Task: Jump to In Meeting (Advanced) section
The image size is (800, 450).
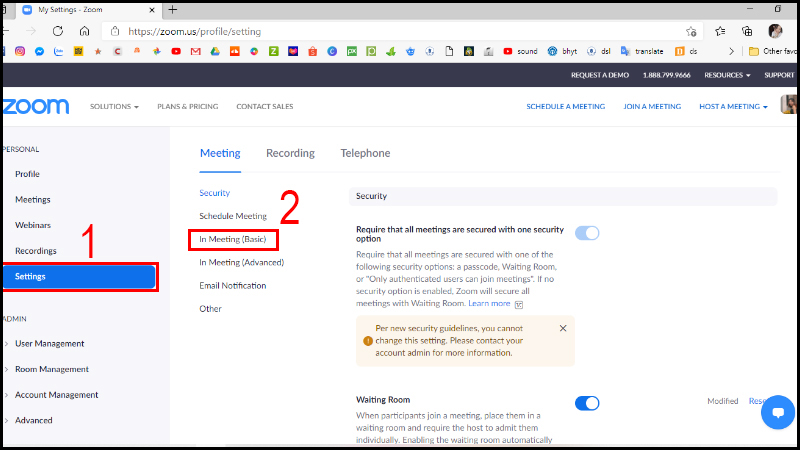Action: 241,262
